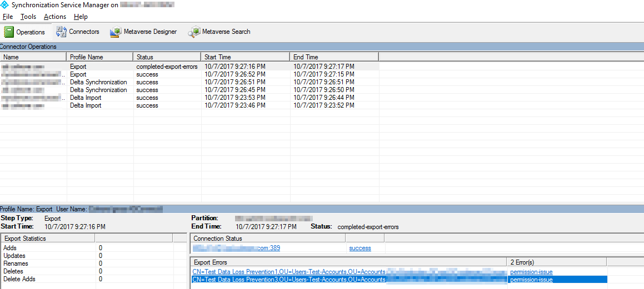The height and width of the screenshot is (289, 644).
Task: Click the Metaverse Search icon
Action: [194, 32]
